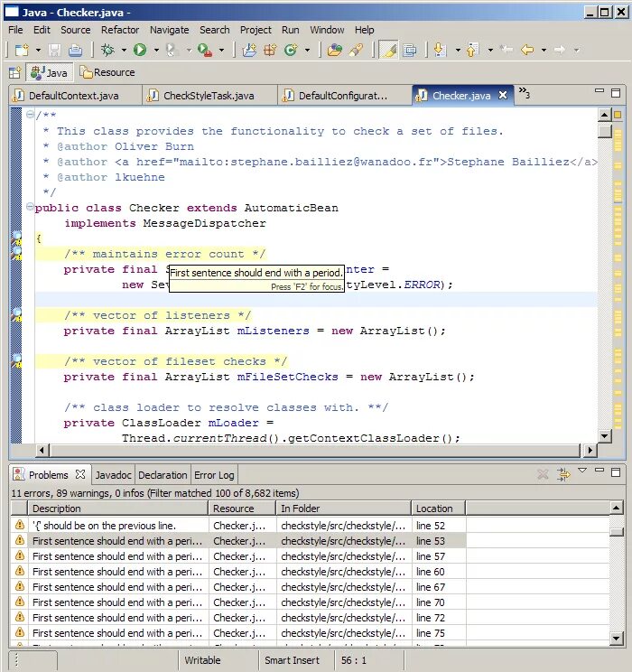This screenshot has height=672, width=632.
Task: Click the Print icon in toolbar
Action: (x=76, y=51)
